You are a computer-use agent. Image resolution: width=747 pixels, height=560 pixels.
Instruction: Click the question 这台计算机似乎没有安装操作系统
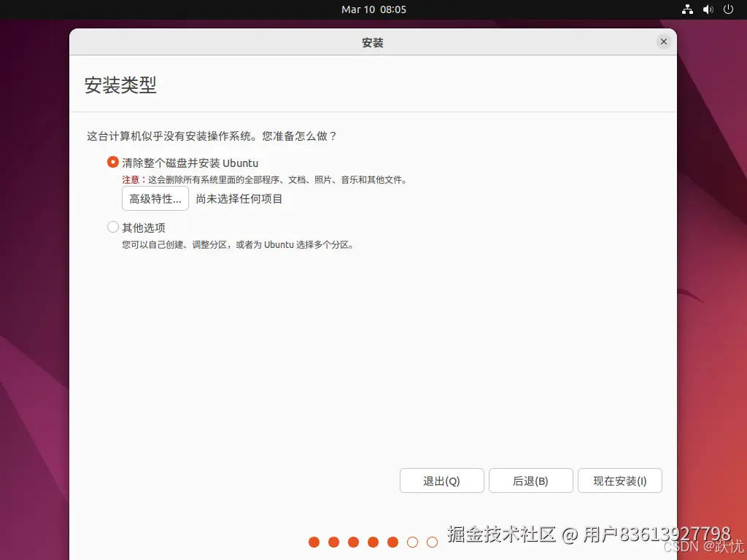click(212, 136)
